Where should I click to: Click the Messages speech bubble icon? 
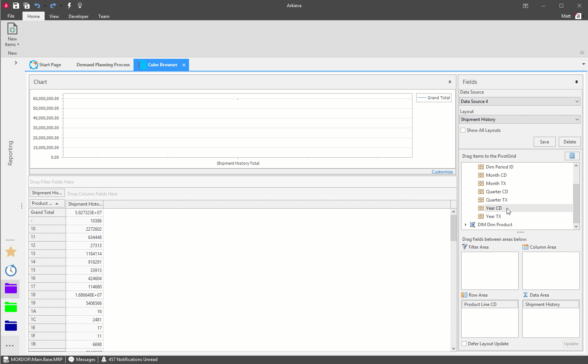pos(71,360)
